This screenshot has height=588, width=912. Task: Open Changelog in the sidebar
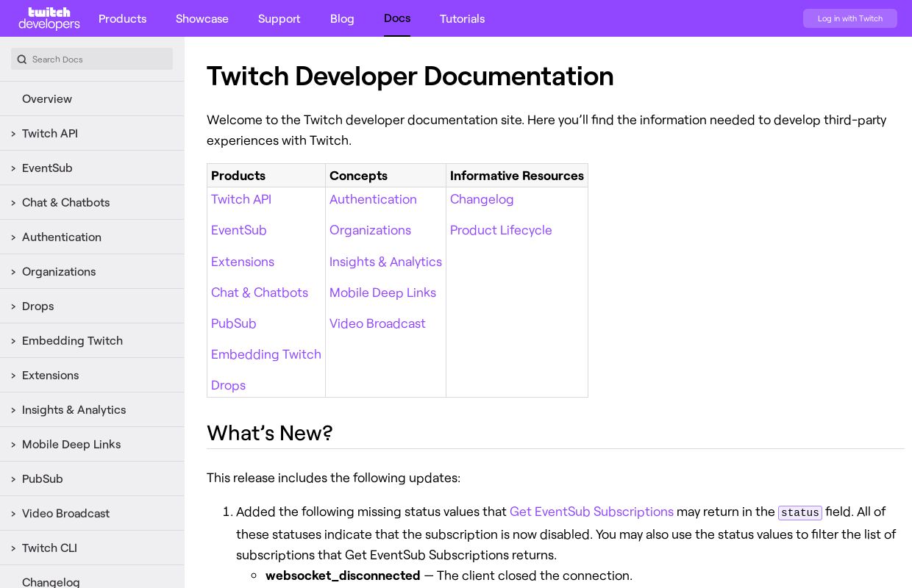51,581
